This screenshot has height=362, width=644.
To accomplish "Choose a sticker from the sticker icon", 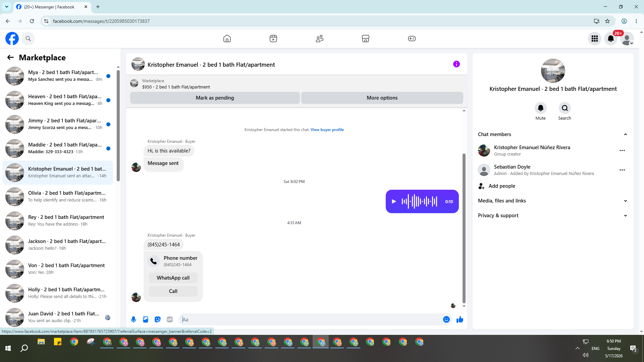I will click(x=158, y=319).
